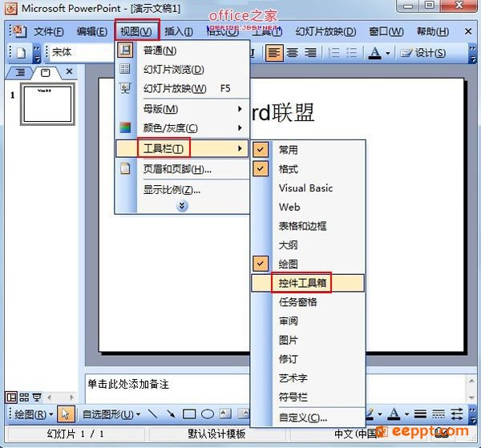The width and height of the screenshot is (481, 448).
Task: Apply numbered list formatting icon
Action: tap(333, 53)
